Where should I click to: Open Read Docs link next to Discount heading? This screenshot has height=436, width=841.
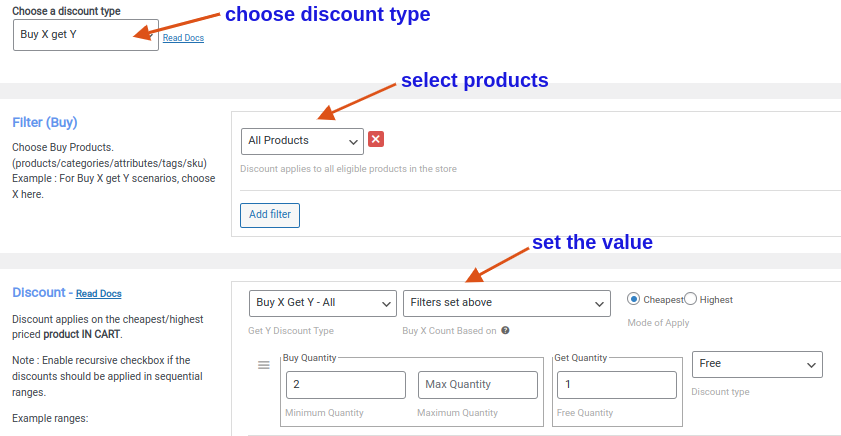tap(98, 294)
